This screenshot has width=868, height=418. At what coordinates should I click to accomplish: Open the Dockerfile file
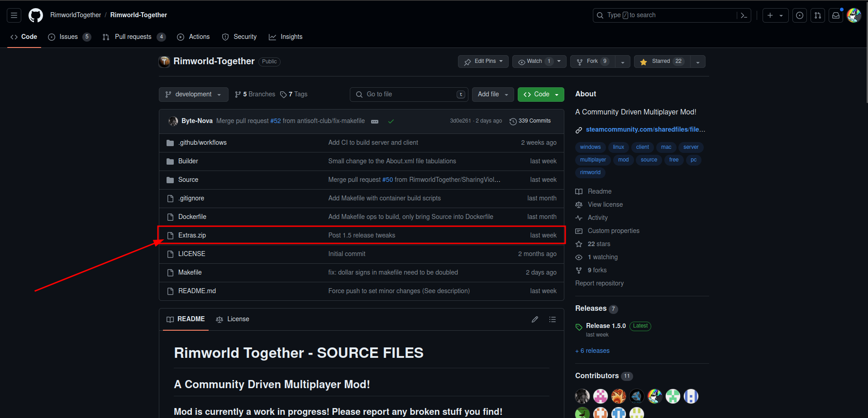192,217
